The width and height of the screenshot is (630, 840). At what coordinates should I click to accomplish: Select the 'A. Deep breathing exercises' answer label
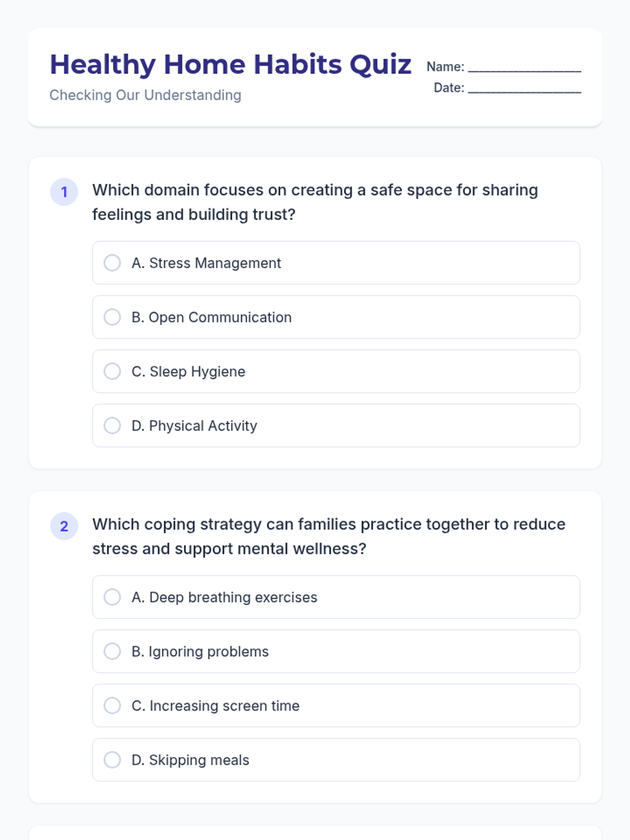[x=225, y=597]
